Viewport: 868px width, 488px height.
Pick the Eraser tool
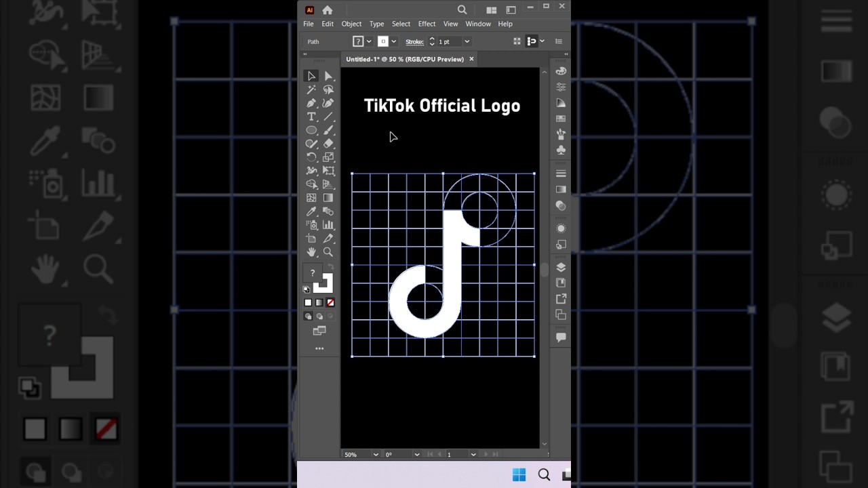pyautogui.click(x=328, y=144)
